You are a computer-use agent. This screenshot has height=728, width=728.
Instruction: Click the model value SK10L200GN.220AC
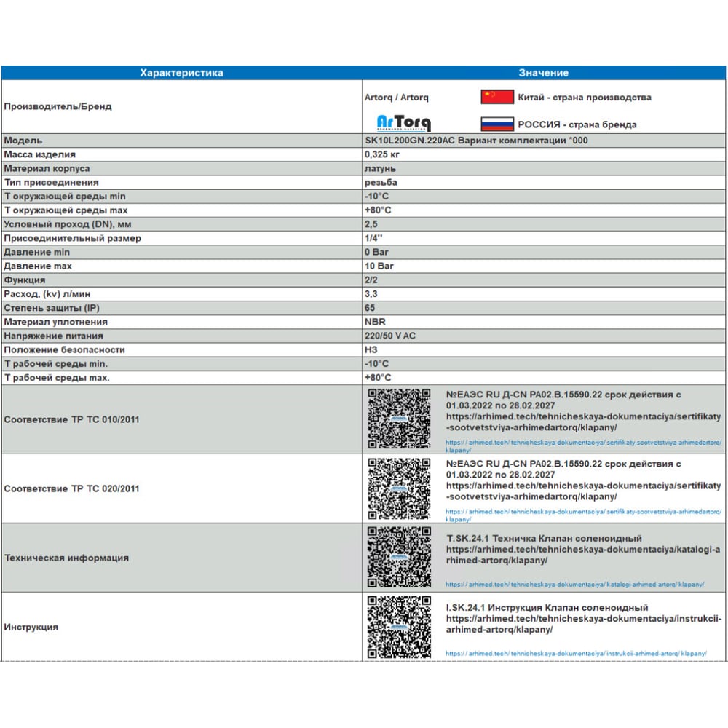[410, 141]
